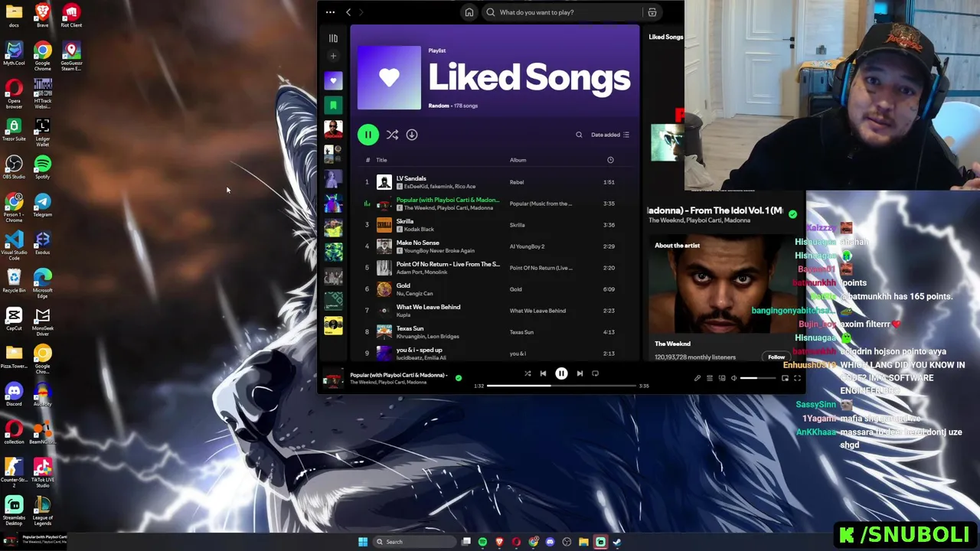Open Your Episodes green bookmark in sidebar
This screenshot has width=980, height=551.
point(333,105)
